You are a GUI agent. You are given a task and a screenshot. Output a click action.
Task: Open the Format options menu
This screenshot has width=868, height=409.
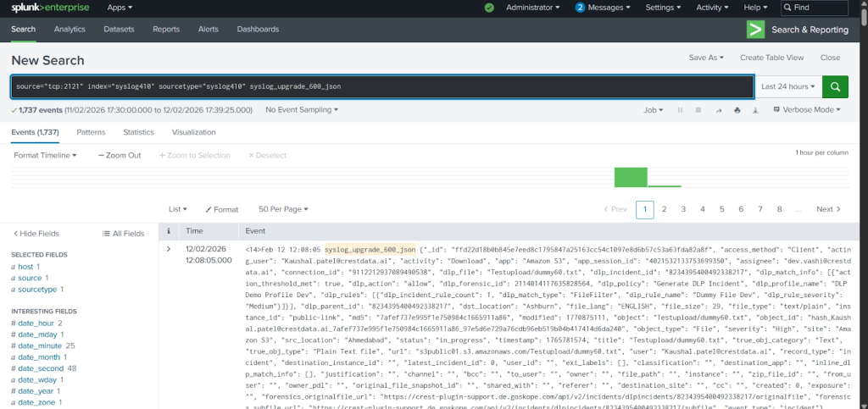pos(221,209)
